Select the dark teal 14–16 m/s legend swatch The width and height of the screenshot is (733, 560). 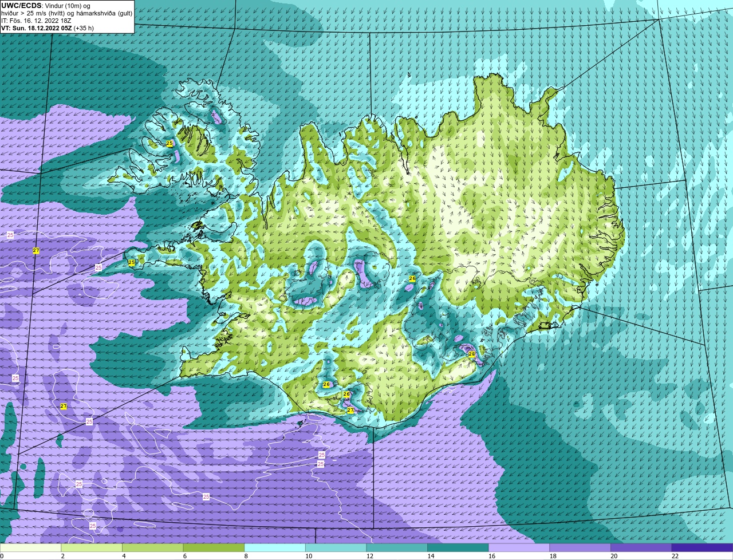coord(458,547)
